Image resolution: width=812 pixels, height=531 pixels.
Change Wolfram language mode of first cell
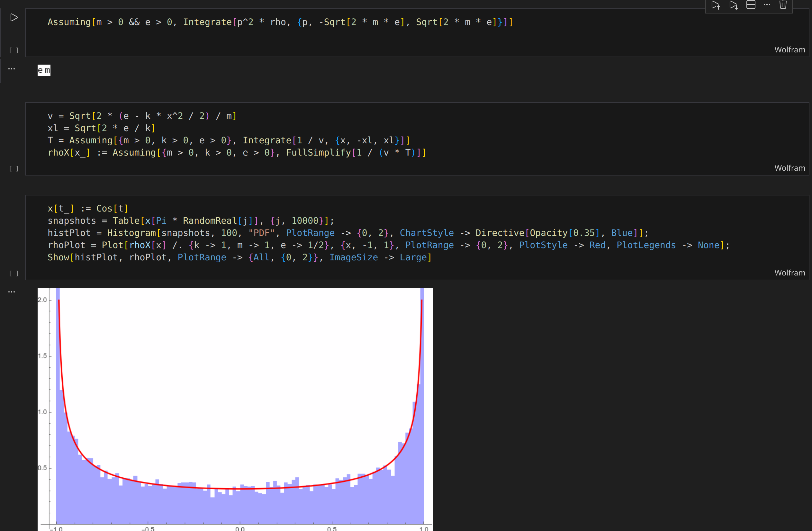[x=789, y=50]
